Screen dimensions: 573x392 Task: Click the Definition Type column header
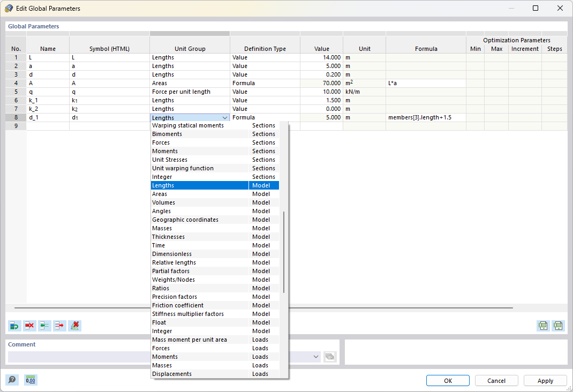point(265,49)
